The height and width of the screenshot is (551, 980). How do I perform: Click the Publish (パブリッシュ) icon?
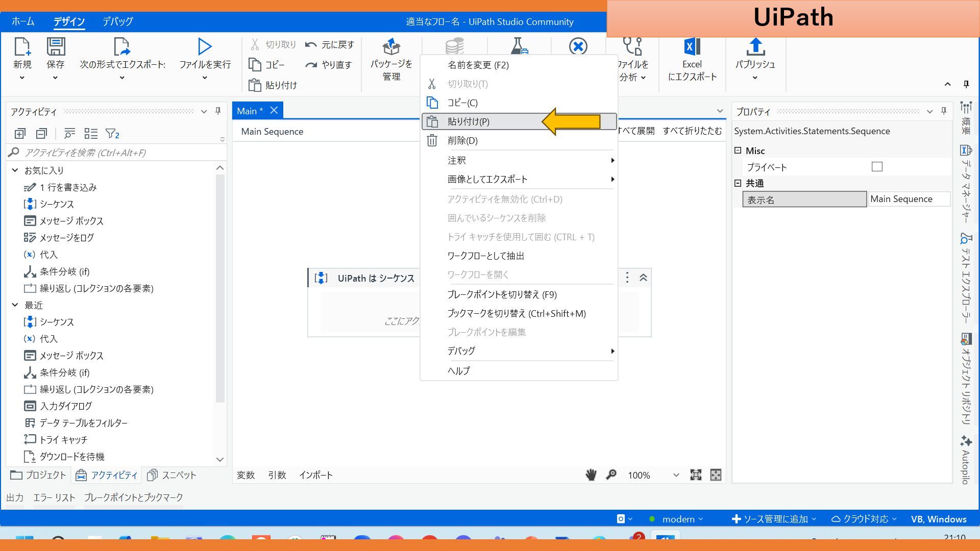click(755, 47)
